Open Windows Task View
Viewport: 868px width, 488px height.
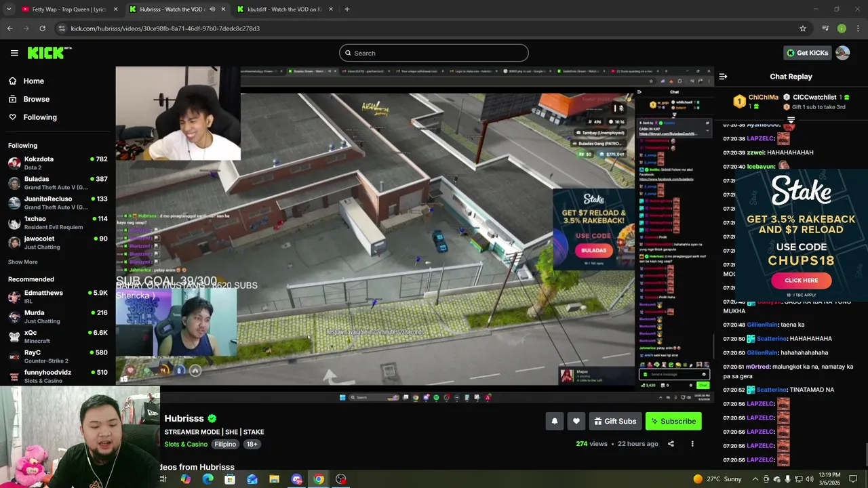pyautogui.click(x=163, y=479)
